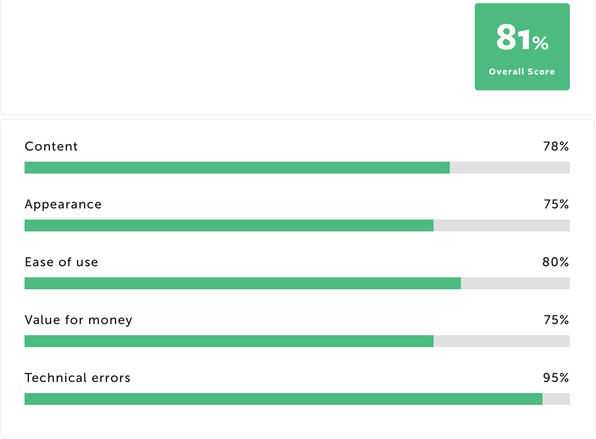Click the Technical errors green progress bar
Screen dimensions: 596x439
[284, 399]
